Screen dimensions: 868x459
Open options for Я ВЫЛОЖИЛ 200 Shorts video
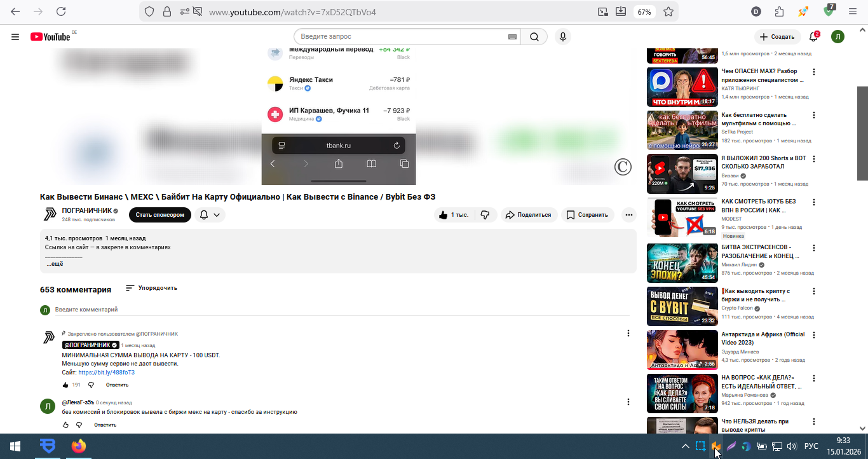pyautogui.click(x=814, y=159)
